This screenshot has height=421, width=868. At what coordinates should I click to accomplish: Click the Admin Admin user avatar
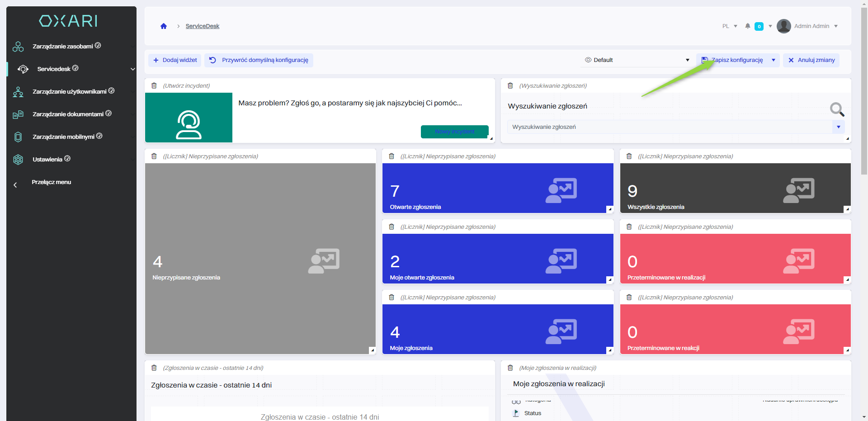[x=784, y=26]
